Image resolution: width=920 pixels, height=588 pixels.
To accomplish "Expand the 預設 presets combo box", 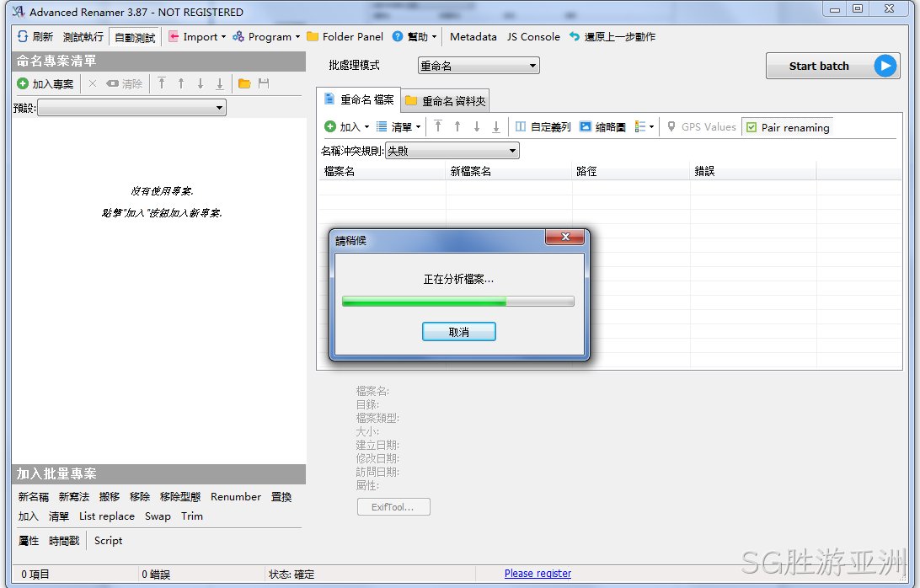I will (132, 107).
